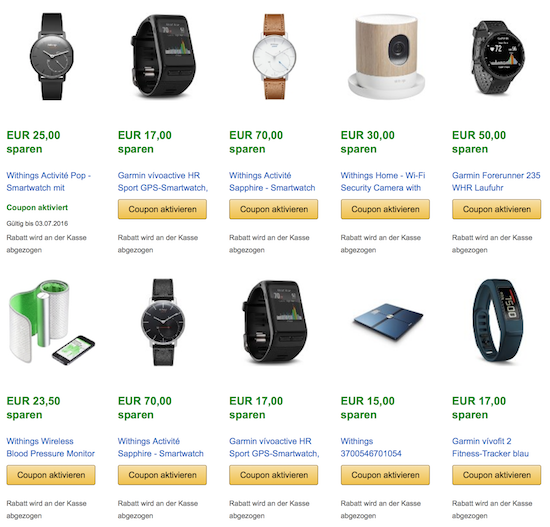Open the Garmin vívofit 2 blue band image

click(x=498, y=320)
